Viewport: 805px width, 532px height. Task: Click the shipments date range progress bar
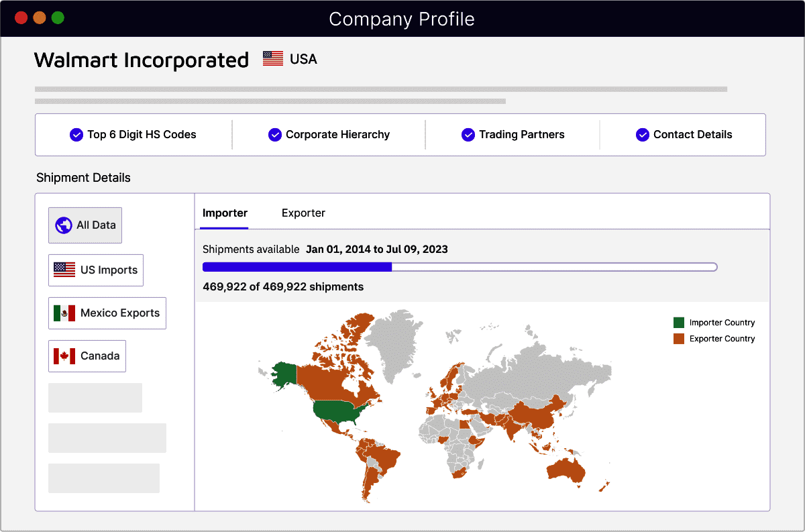pos(460,267)
